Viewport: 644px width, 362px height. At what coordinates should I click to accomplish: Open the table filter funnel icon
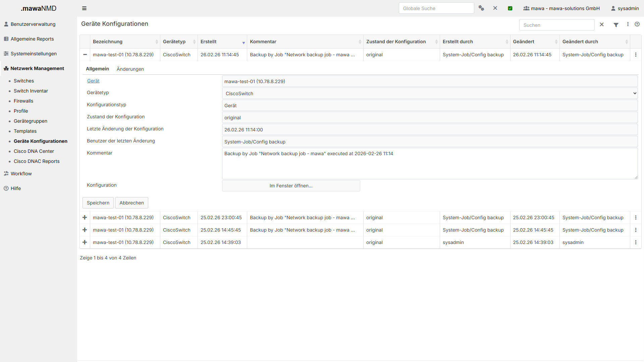(616, 25)
